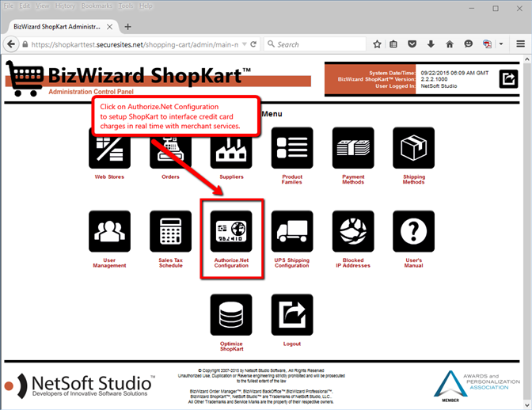Click the site padlock icon in address bar
This screenshot has width=532, height=410.
[x=25, y=44]
